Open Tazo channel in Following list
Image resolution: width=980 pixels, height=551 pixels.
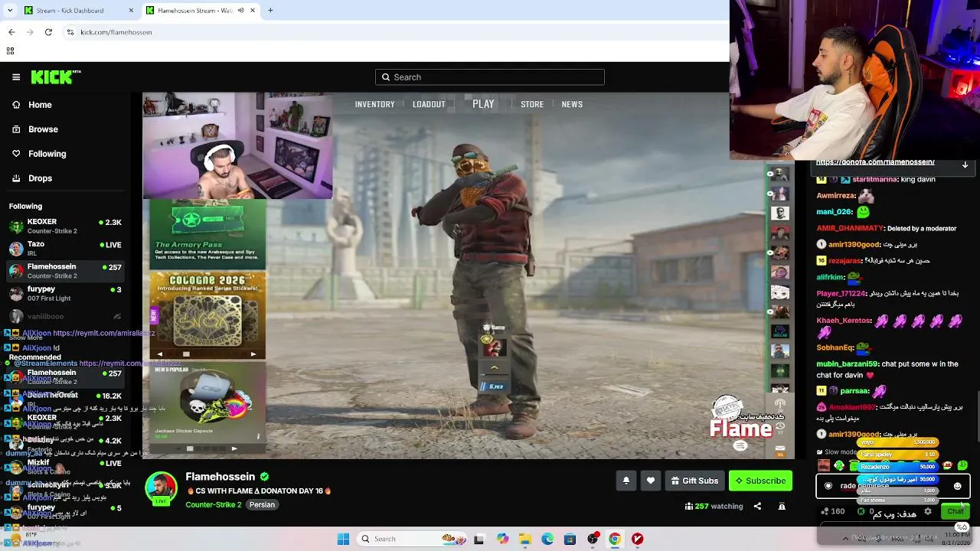(x=65, y=249)
